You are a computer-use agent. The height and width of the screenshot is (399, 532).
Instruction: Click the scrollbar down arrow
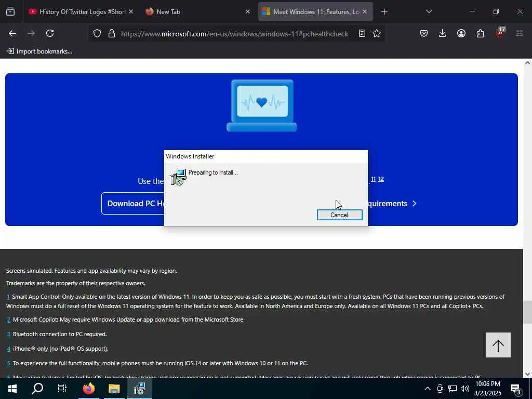click(527, 374)
